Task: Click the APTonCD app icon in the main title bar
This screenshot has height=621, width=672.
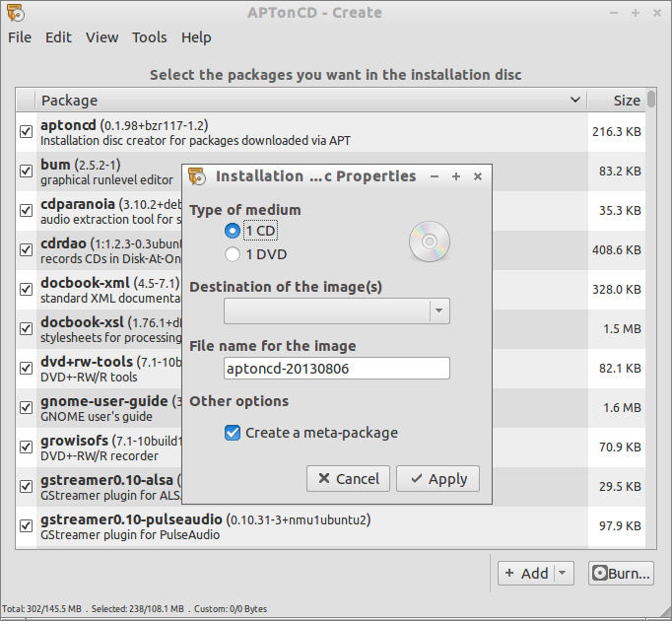Action: [16, 13]
